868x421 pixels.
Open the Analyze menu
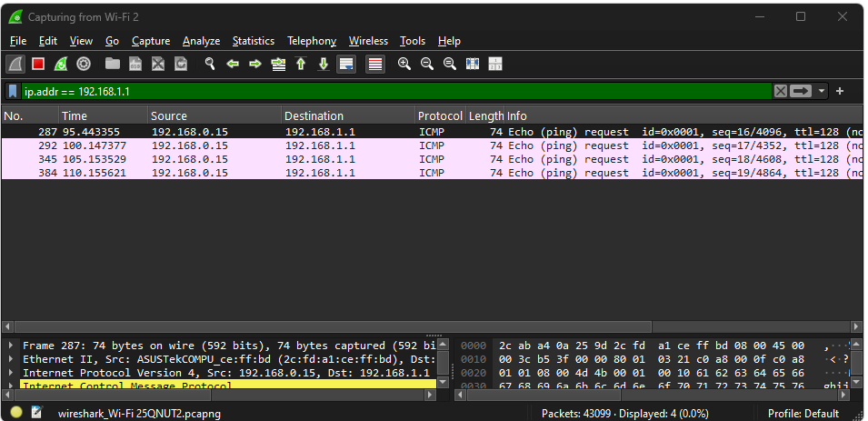[201, 41]
